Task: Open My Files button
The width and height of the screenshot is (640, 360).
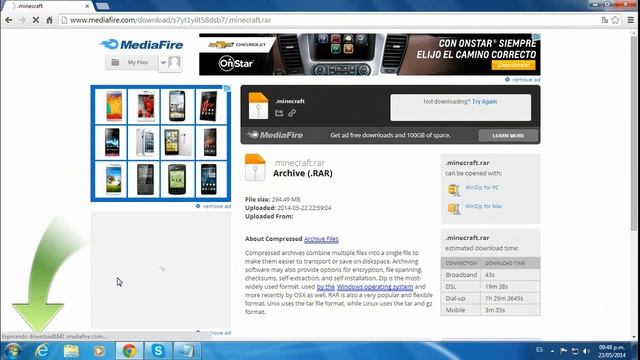Action: pos(131,62)
